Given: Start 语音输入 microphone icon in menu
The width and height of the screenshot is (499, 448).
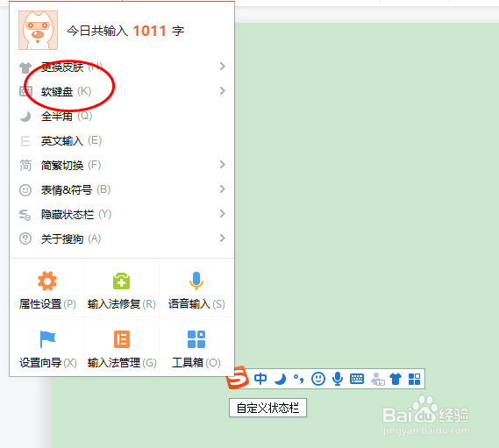Looking at the screenshot, I should click(196, 281).
